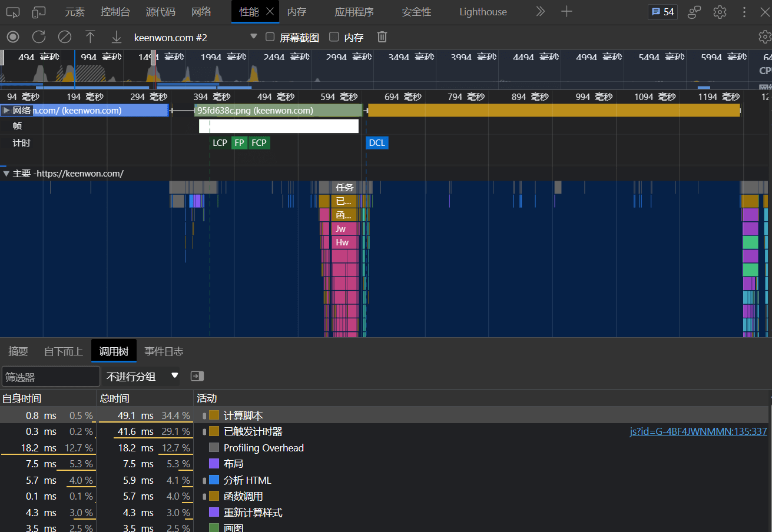772x532 pixels.
Task: Click the reload and record profile icon
Action: [x=39, y=37]
